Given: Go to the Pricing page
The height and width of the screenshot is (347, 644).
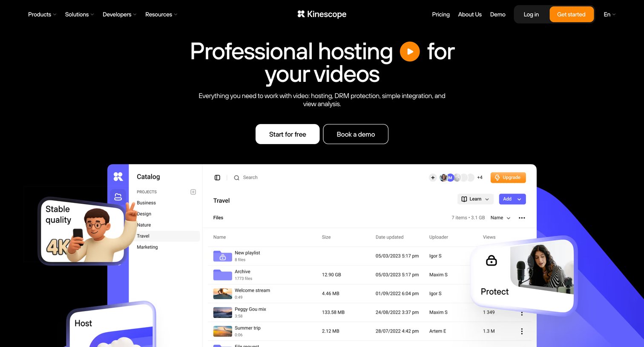Looking at the screenshot, I should (441, 14).
